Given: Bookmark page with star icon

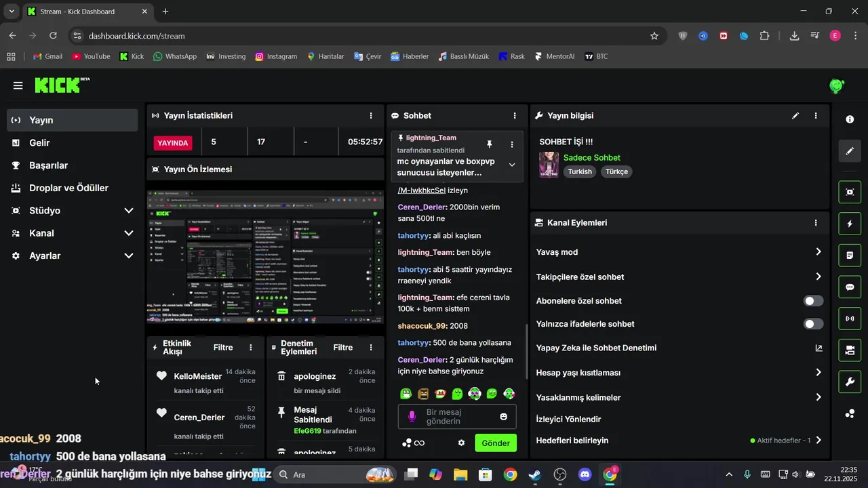Looking at the screenshot, I should point(654,36).
